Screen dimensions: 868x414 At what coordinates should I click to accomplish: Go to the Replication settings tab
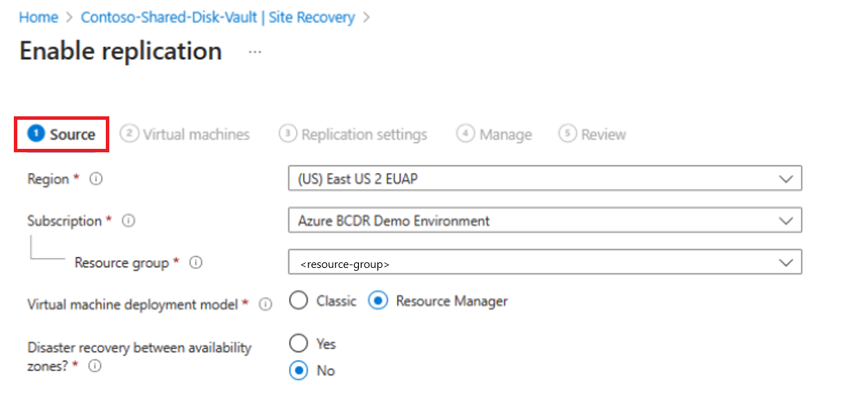point(353,134)
